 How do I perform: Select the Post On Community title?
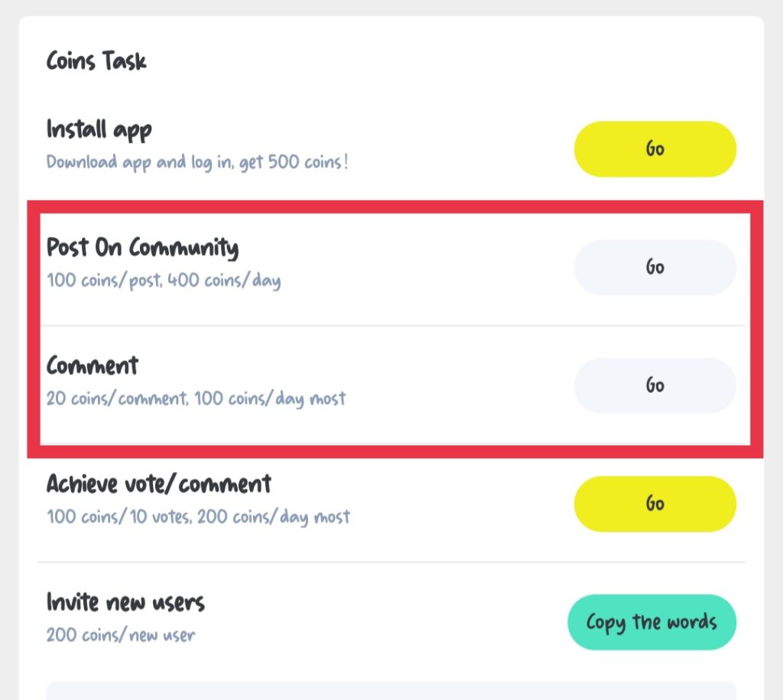(142, 248)
